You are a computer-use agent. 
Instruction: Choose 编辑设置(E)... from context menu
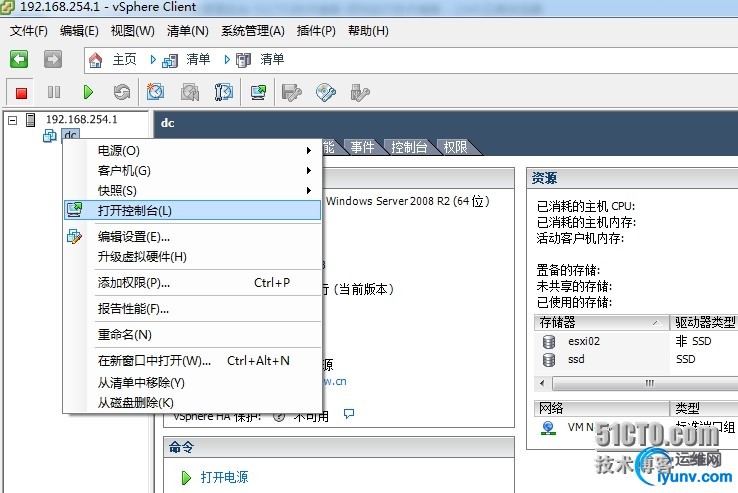tap(193, 236)
